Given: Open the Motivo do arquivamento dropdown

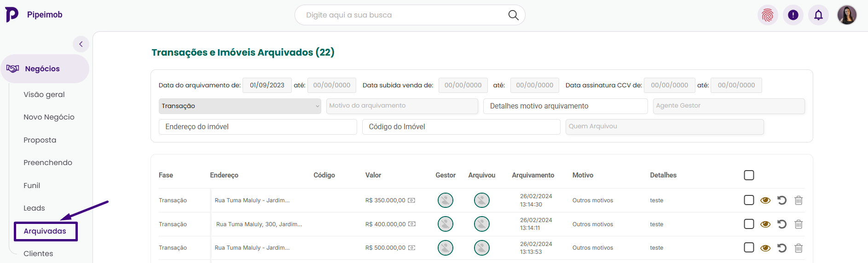Looking at the screenshot, I should 402,106.
